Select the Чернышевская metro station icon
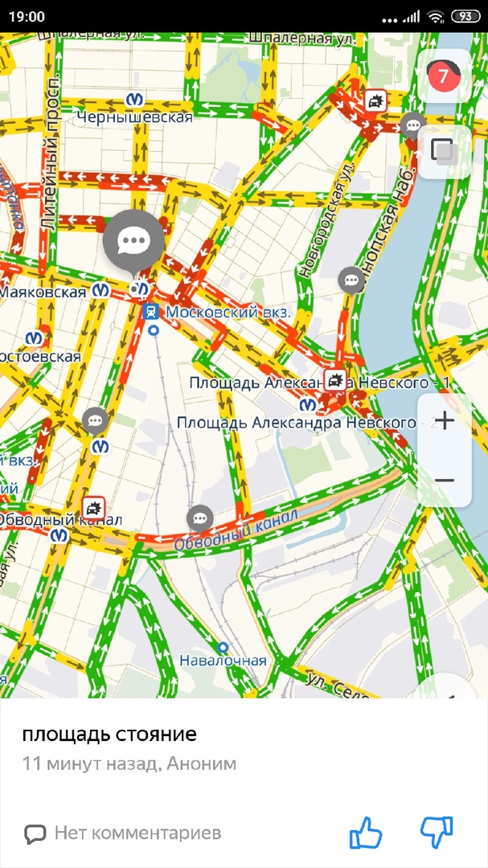 pos(134,99)
